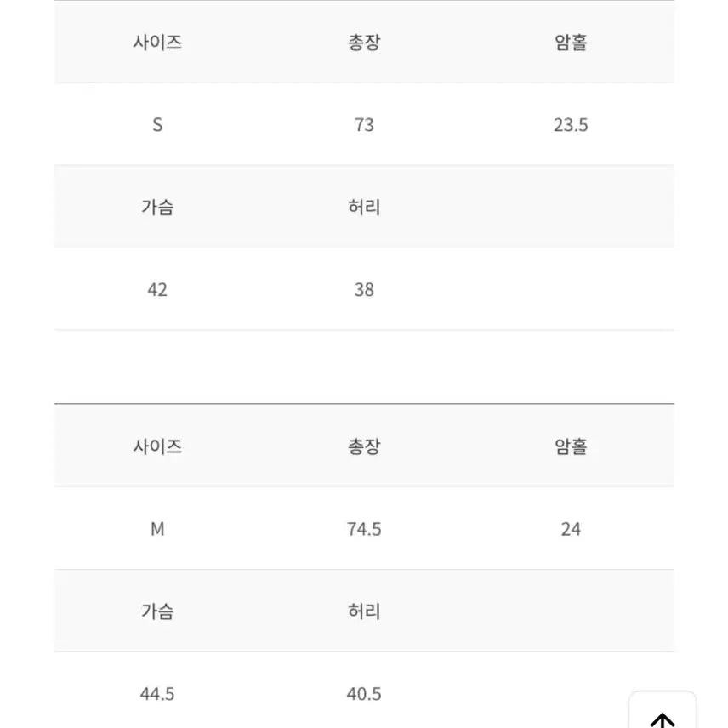
Task: Click the second table's 암홀 header
Action: pyautogui.click(x=571, y=446)
